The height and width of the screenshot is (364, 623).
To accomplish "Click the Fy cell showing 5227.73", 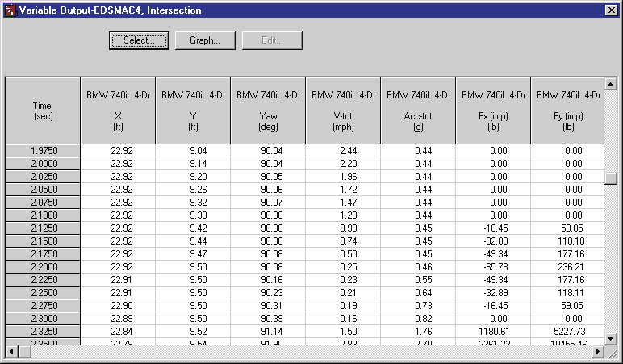I will (x=568, y=332).
